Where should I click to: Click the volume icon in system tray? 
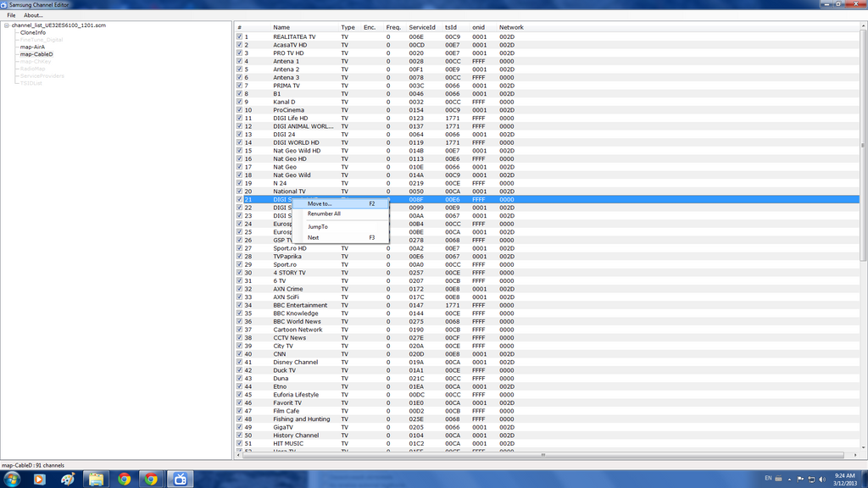[x=821, y=480]
